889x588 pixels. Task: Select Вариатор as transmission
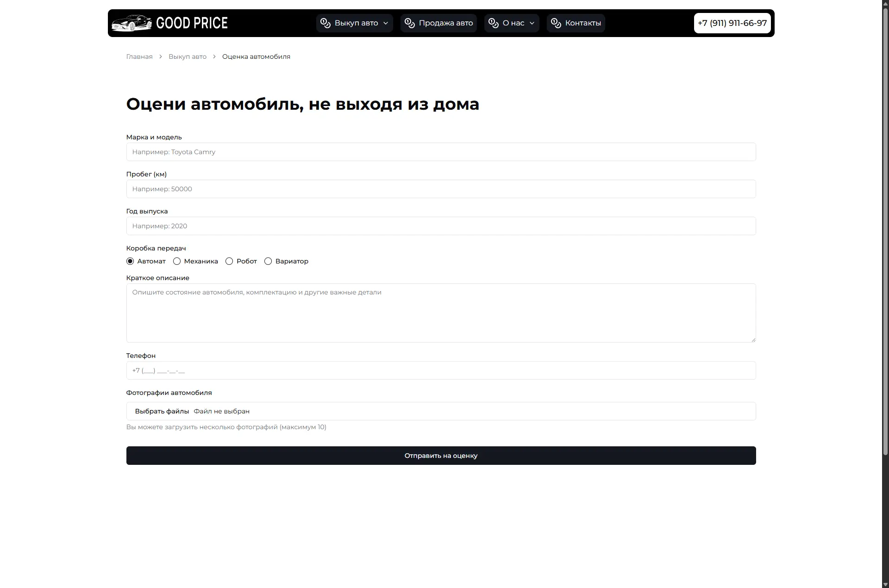269,261
